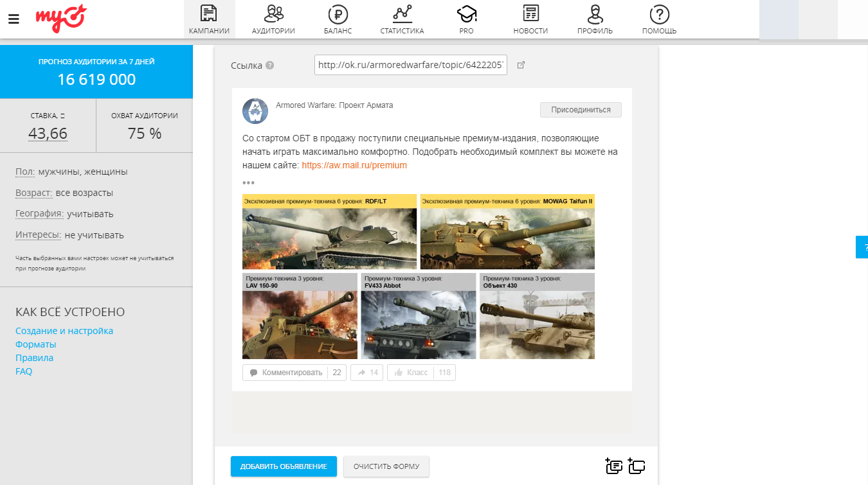Open the FAQ link
Image resolution: width=868 pixels, height=485 pixels.
24,371
